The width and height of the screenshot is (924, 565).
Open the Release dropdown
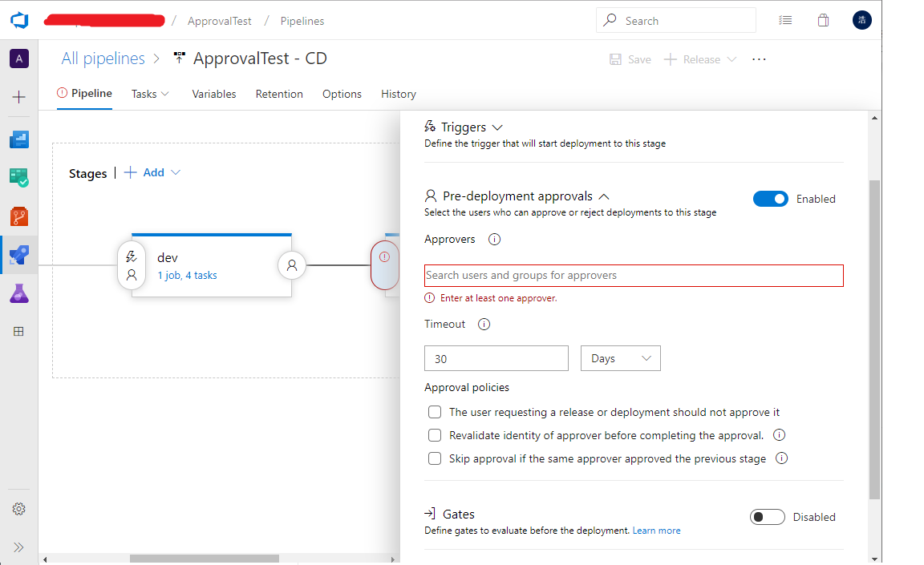(700, 59)
